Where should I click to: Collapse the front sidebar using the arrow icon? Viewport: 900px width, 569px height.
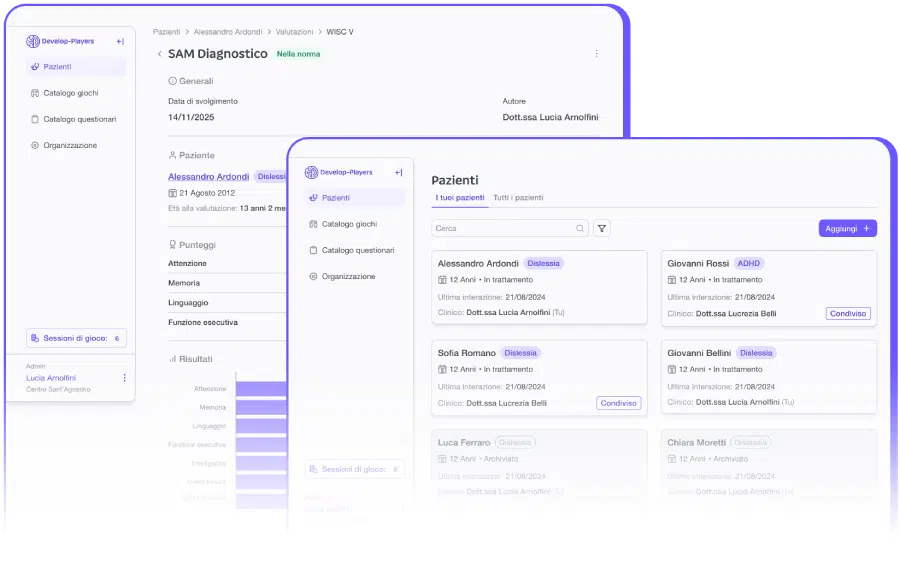pyautogui.click(x=399, y=172)
